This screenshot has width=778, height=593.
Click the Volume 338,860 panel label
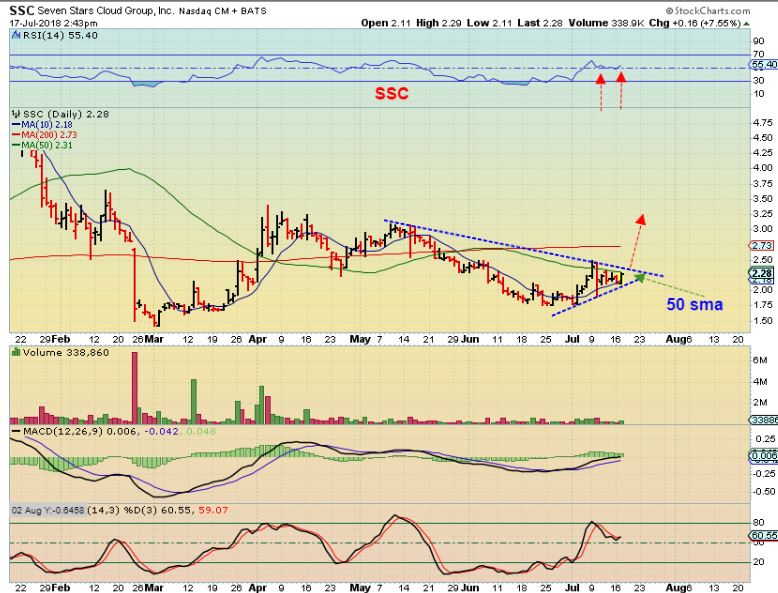point(66,352)
